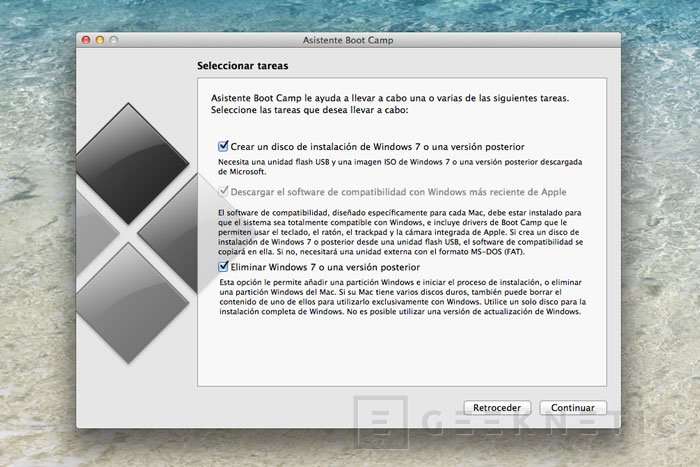Click the 'Esta opción le permite añadir' paragraph
This screenshot has width=700, height=467.
[402, 297]
